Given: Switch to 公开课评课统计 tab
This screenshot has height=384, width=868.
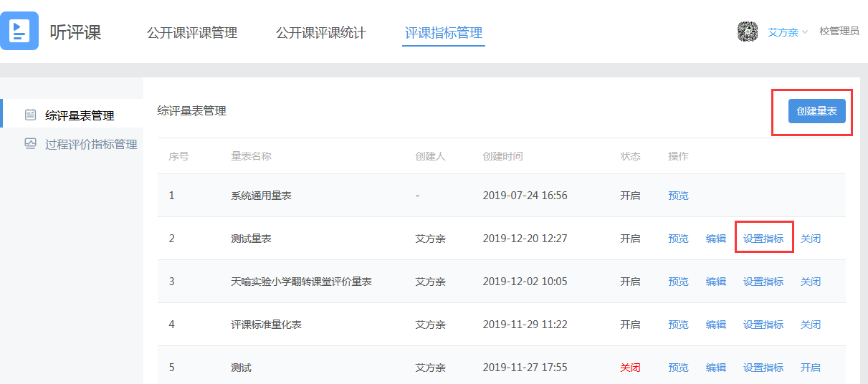Looking at the screenshot, I should click(320, 33).
